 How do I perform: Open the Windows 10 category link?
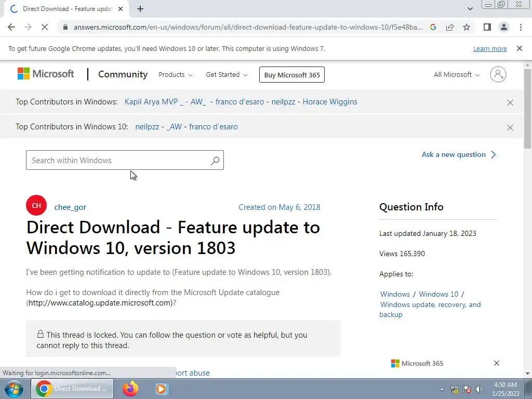tap(438, 294)
